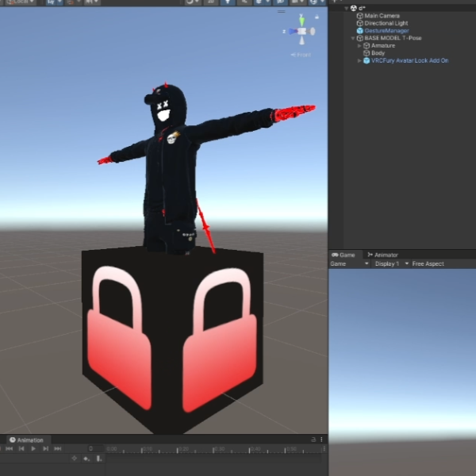Open the Local handle rotation dropdown
This screenshot has height=476, width=476.
pyautogui.click(x=21, y=2)
